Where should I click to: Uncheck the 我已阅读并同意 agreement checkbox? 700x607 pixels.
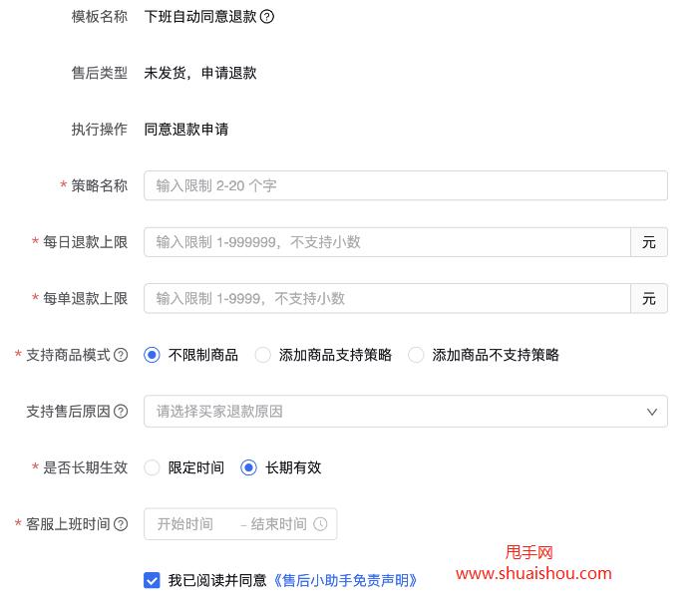pyautogui.click(x=152, y=580)
